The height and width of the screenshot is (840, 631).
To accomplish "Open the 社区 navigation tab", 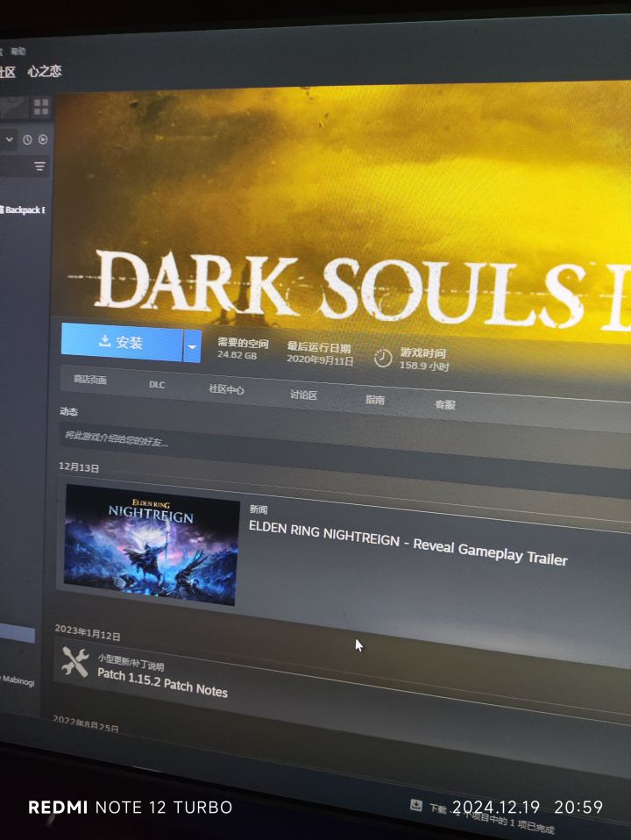I will (7, 72).
